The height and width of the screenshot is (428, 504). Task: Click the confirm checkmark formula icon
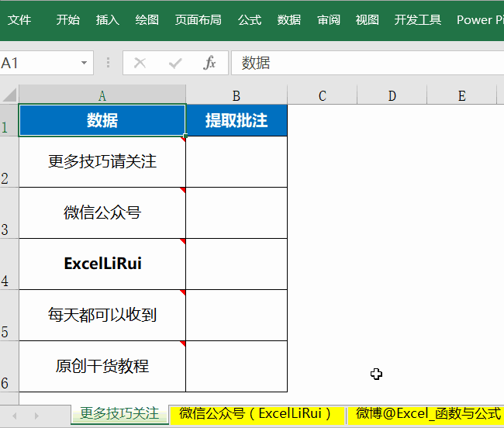(175, 63)
